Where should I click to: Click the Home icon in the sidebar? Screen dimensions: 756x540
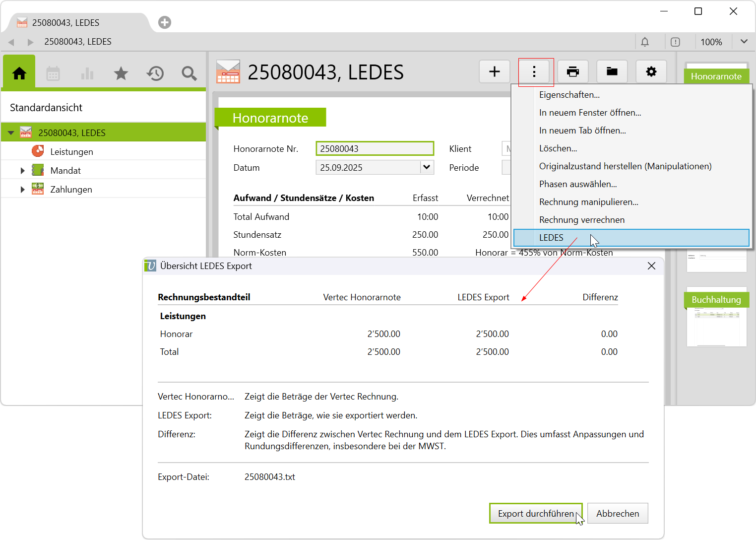(19, 73)
